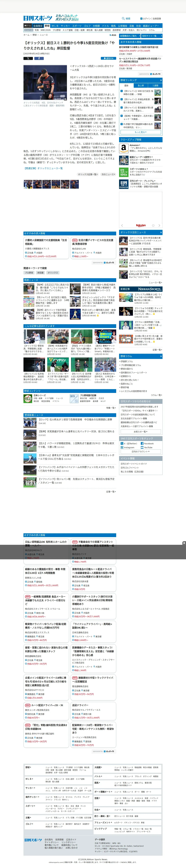
Task: Click the Nikkan Sports Premium icon
Action: point(123,184)
